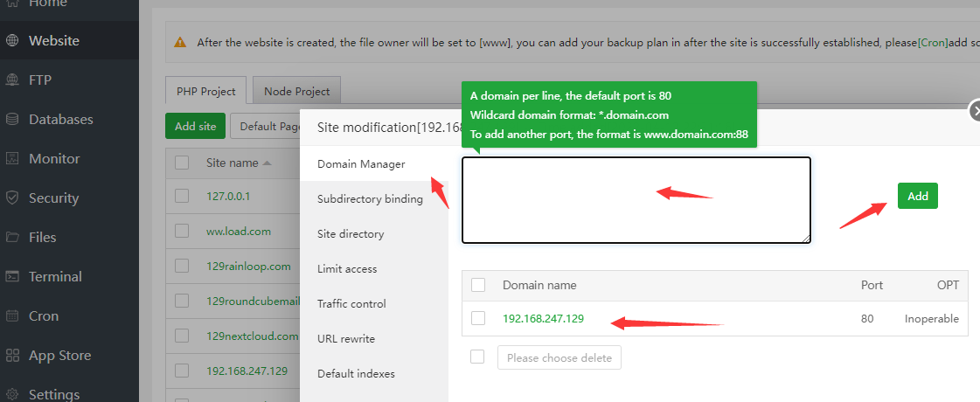Click the green Add domain button
980x402 pixels.
pos(918,196)
